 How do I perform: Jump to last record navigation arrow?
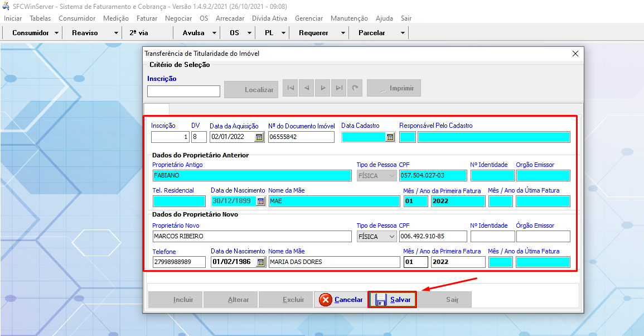click(338, 88)
